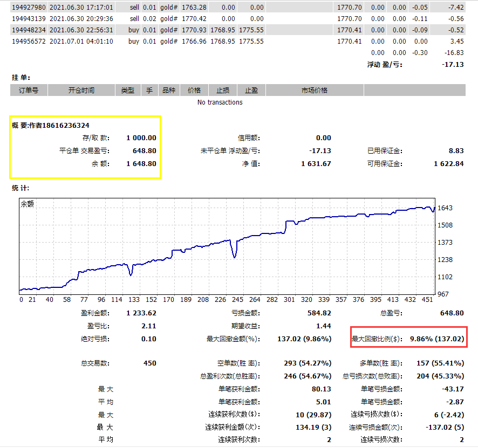Click the 可用保证金 value 1 622.84

click(448, 164)
